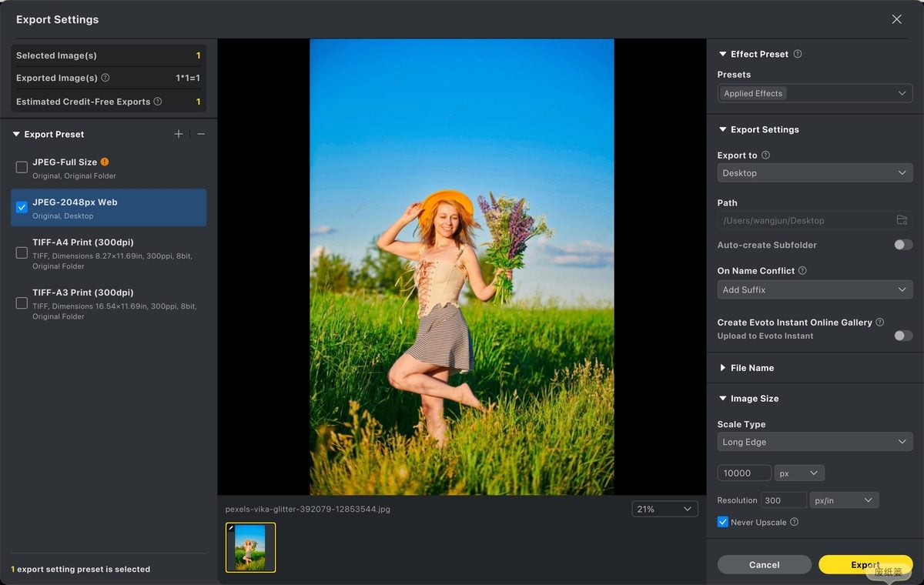Open the px/in resolution unit dropdown
The height and width of the screenshot is (585, 924).
point(844,500)
